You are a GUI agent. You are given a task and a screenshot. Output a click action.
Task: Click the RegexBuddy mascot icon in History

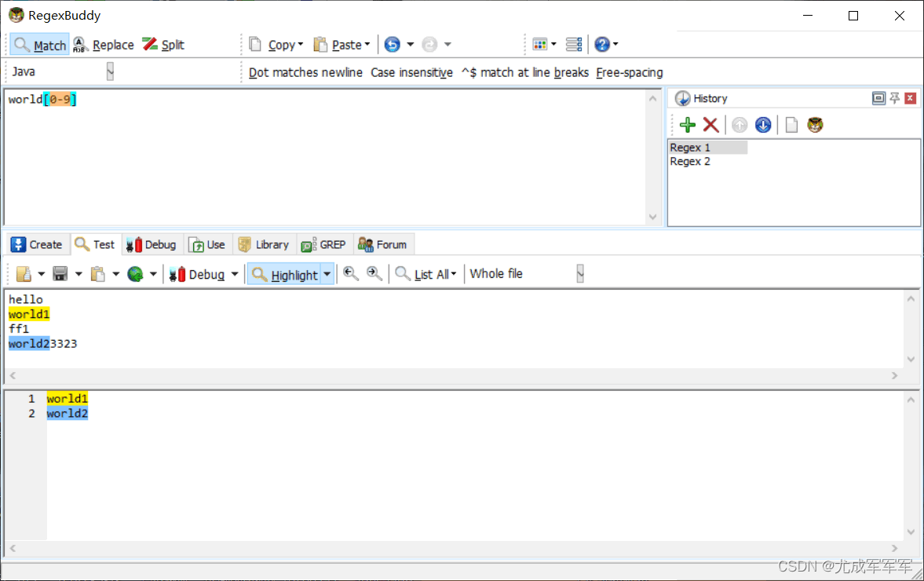pos(815,125)
